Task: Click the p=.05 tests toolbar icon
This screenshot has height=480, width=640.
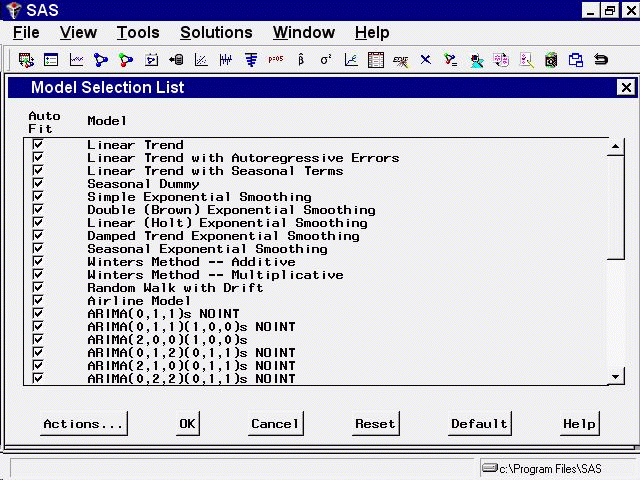Action: (x=276, y=59)
